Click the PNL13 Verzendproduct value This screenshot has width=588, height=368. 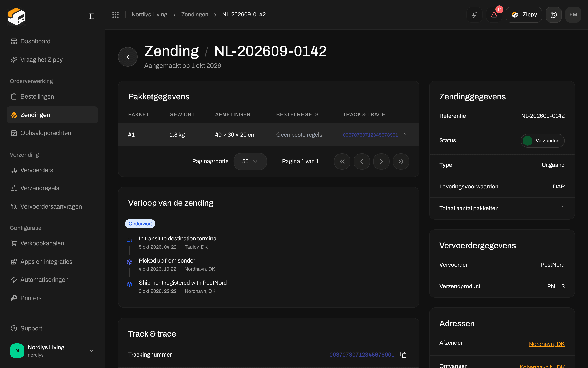[556, 286]
